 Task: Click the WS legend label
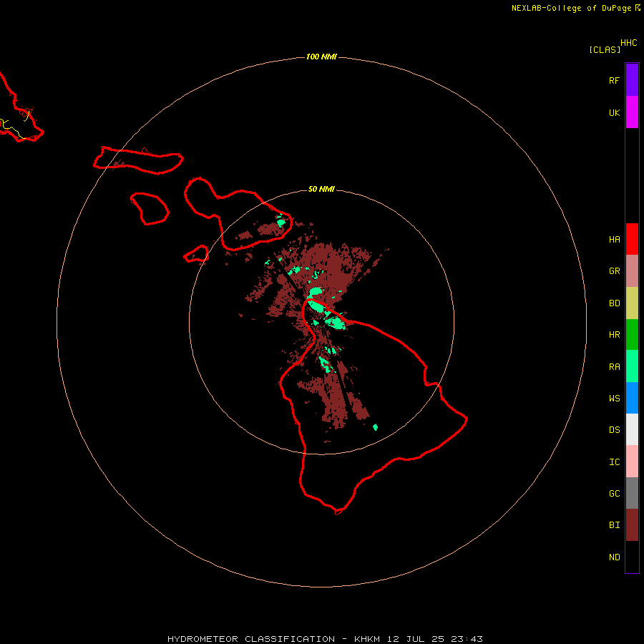614,398
